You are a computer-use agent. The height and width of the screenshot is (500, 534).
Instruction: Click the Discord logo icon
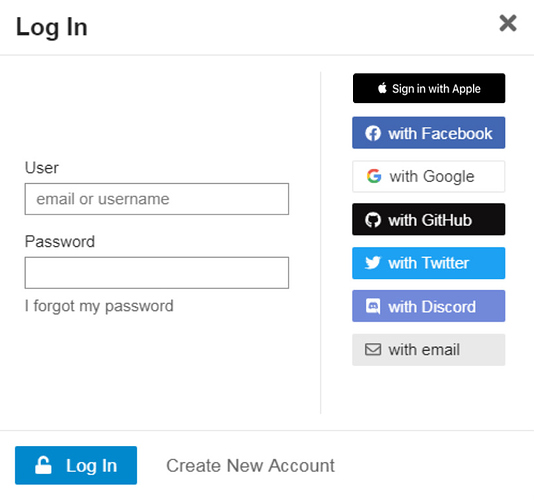(373, 306)
